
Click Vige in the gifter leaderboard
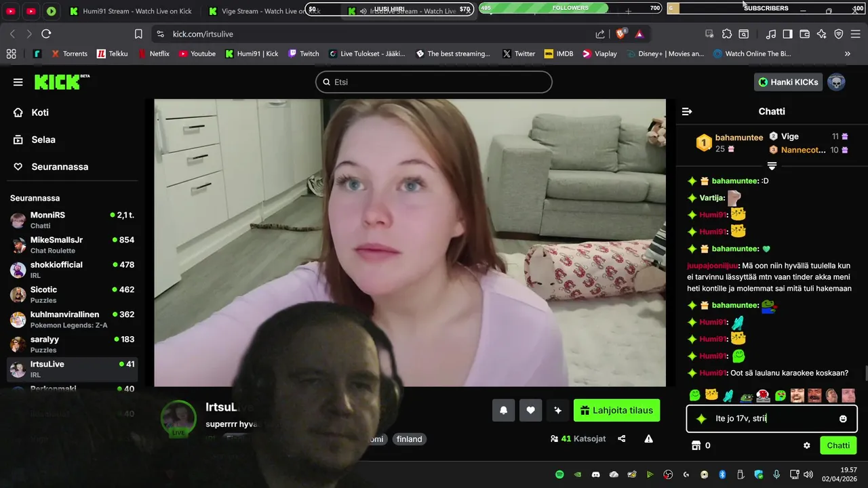tap(789, 136)
